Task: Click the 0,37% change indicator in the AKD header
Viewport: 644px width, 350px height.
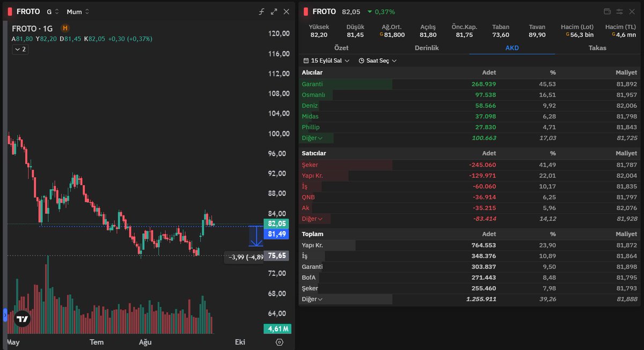Action: [381, 11]
